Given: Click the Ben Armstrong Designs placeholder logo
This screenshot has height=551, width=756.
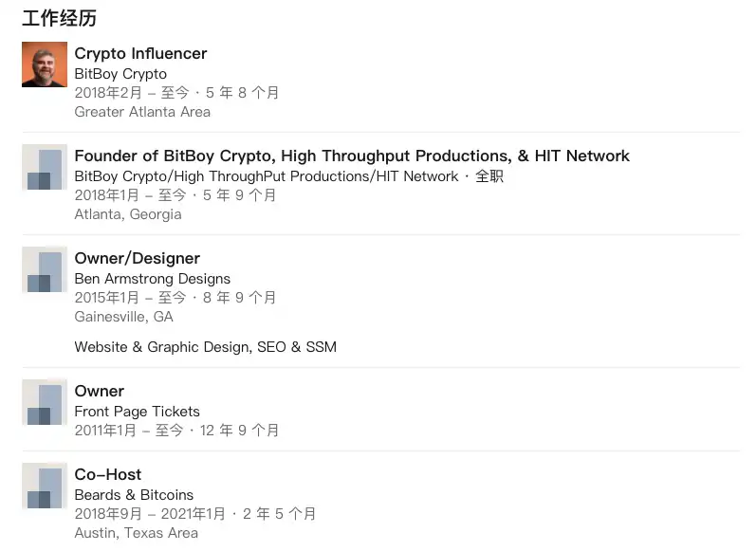Looking at the screenshot, I should click(45, 270).
